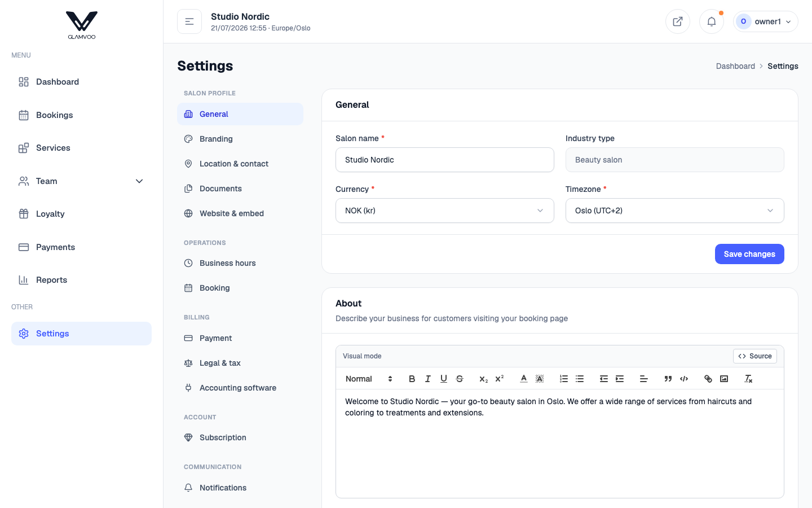Insert a link in the editor
The height and width of the screenshot is (508, 812).
click(708, 379)
